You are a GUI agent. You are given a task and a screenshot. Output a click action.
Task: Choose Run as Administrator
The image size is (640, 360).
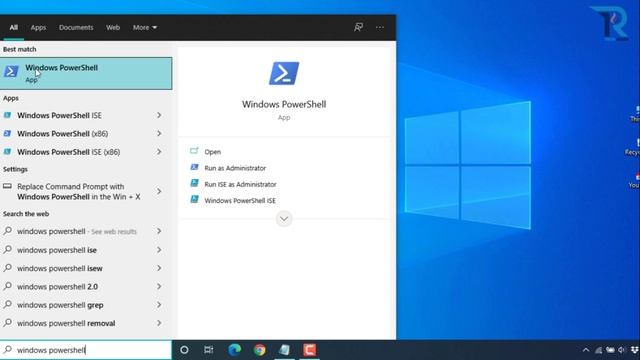(x=235, y=168)
